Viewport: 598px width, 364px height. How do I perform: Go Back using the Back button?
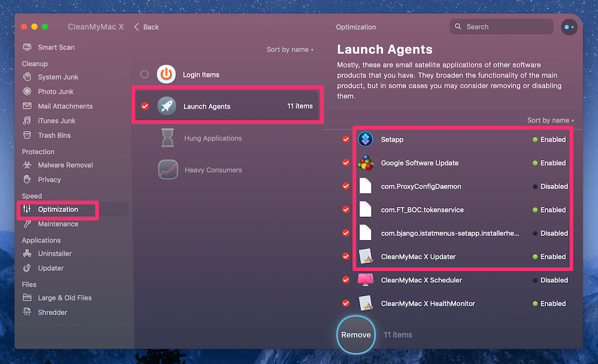[147, 27]
